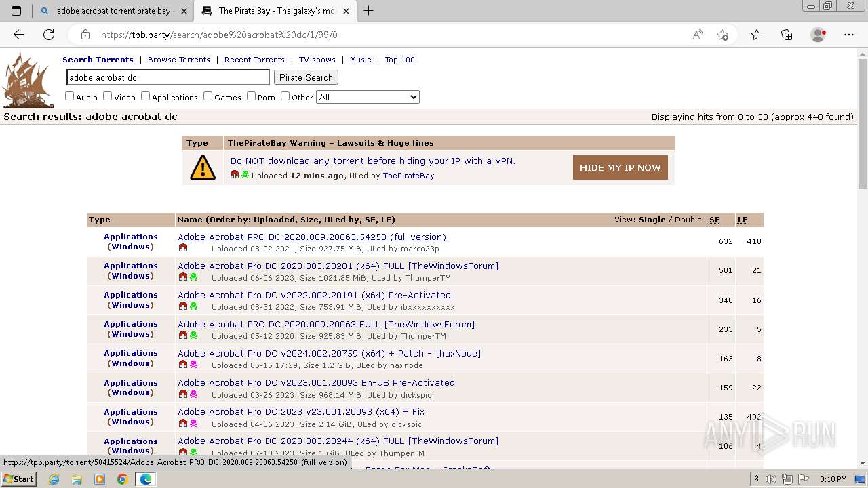Click pink skull icon for haxNode torrent
This screenshot has width=868, height=488.
[193, 365]
